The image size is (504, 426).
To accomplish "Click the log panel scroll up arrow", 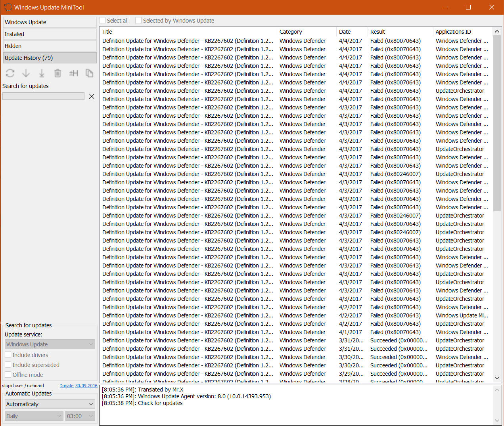I will (497, 390).
